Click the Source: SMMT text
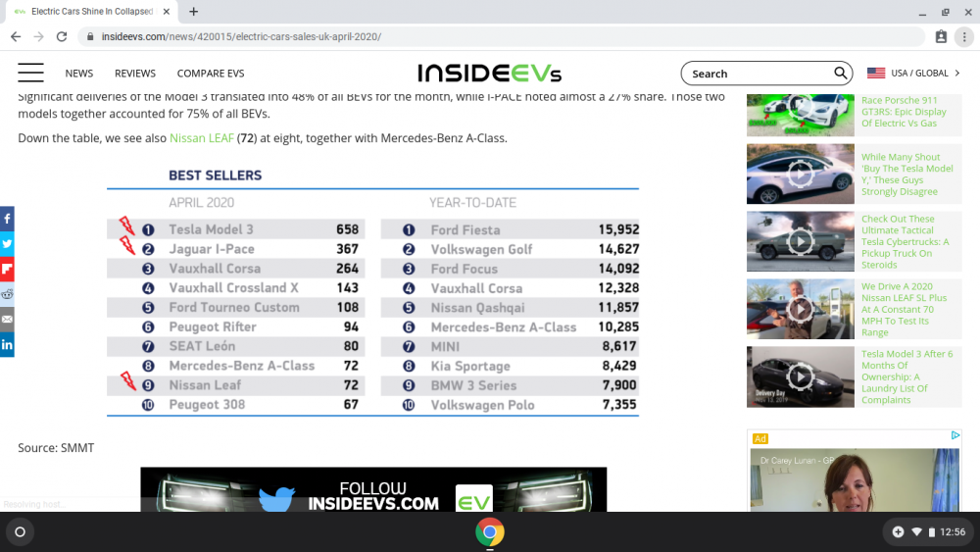 pyautogui.click(x=56, y=448)
